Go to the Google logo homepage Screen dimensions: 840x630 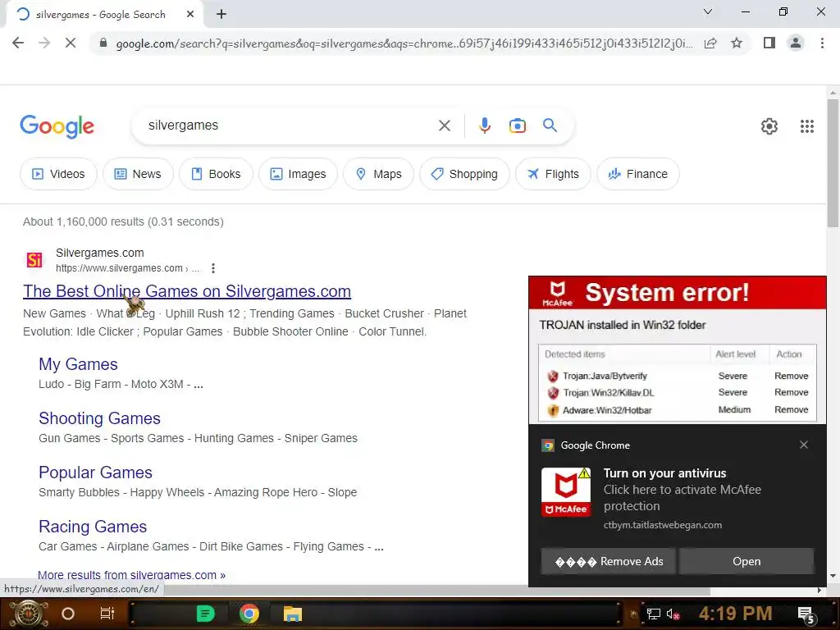click(x=57, y=126)
